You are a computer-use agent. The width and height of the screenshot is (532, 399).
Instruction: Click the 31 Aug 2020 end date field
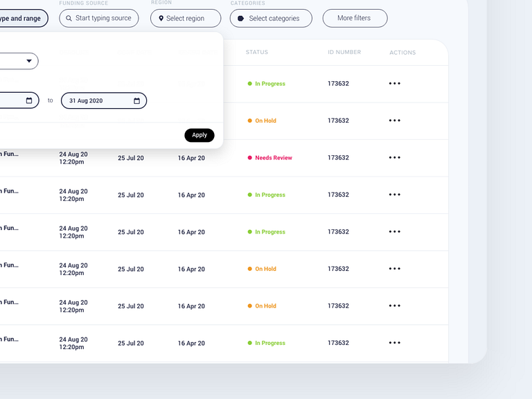104,100
